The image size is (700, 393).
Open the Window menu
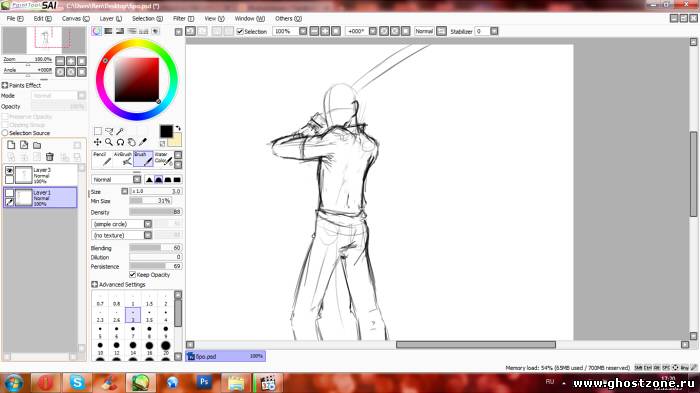(x=250, y=18)
